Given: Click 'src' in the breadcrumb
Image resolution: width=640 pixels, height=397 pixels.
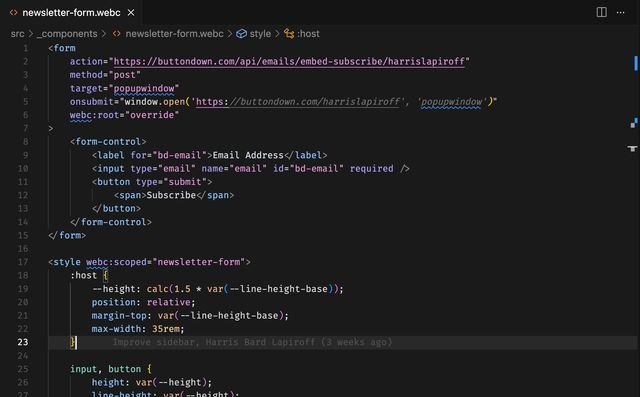Looking at the screenshot, I should click(x=18, y=34).
